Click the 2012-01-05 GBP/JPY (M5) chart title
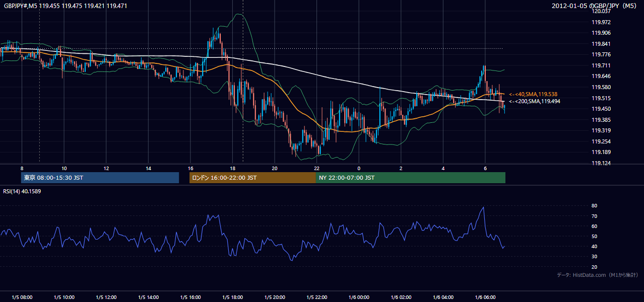The width and height of the screenshot is (644, 302). [x=594, y=6]
